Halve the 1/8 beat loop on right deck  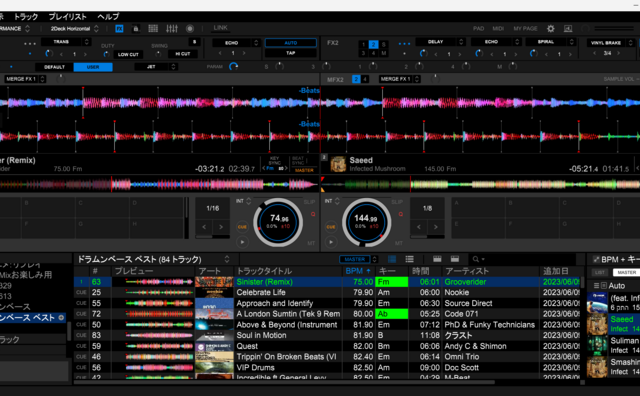coord(419,227)
